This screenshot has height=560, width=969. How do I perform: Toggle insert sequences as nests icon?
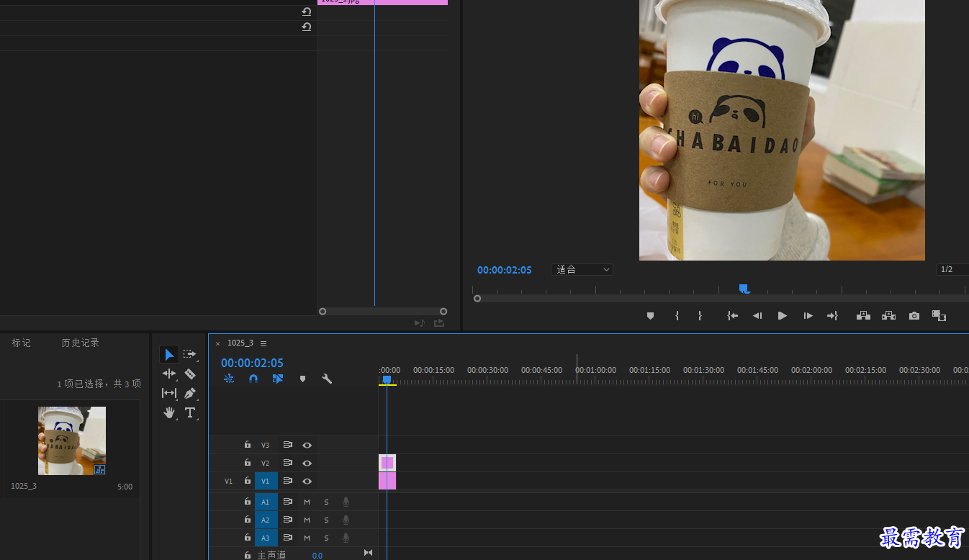pos(229,379)
